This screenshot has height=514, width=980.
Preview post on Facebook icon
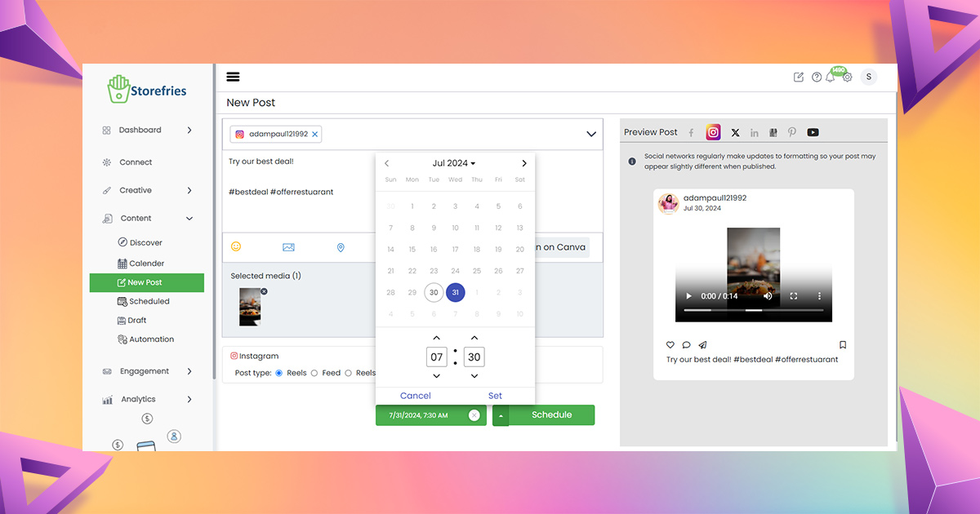691,132
